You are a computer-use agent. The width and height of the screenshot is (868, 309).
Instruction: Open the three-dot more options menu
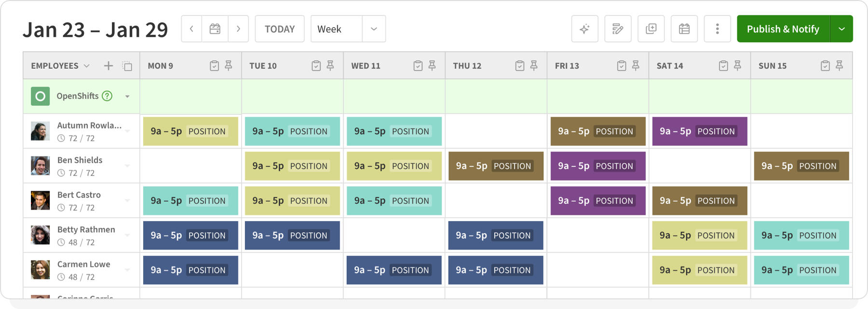(717, 29)
